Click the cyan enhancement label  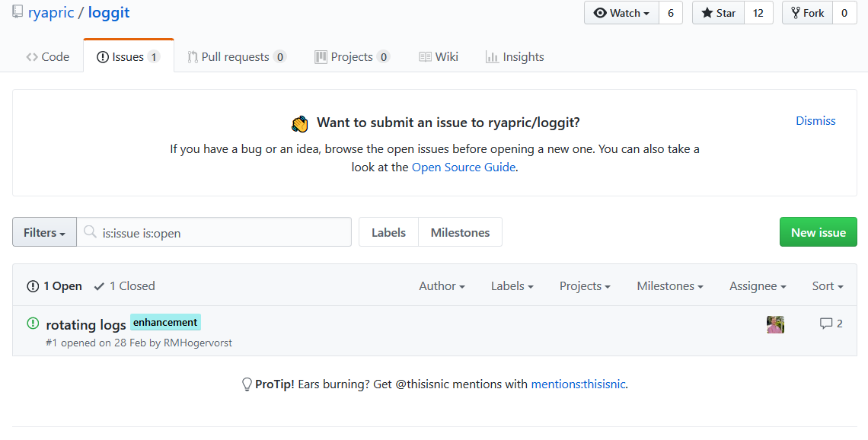pos(165,322)
